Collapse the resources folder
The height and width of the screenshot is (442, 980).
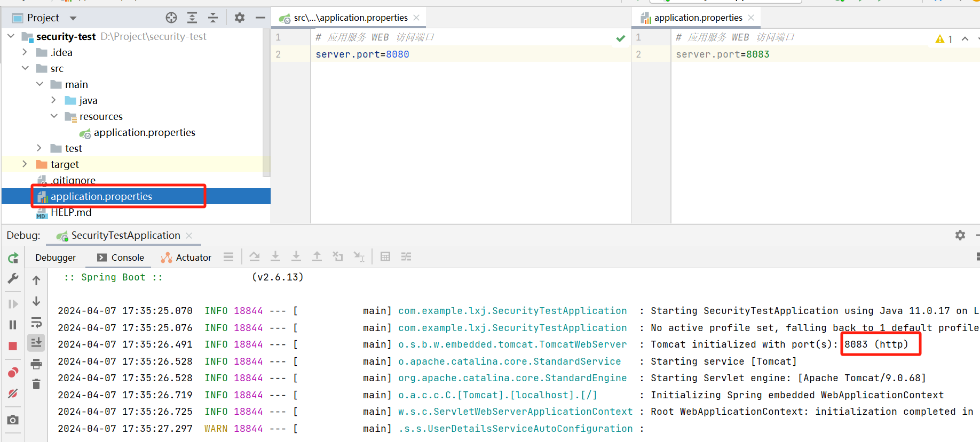coord(54,116)
